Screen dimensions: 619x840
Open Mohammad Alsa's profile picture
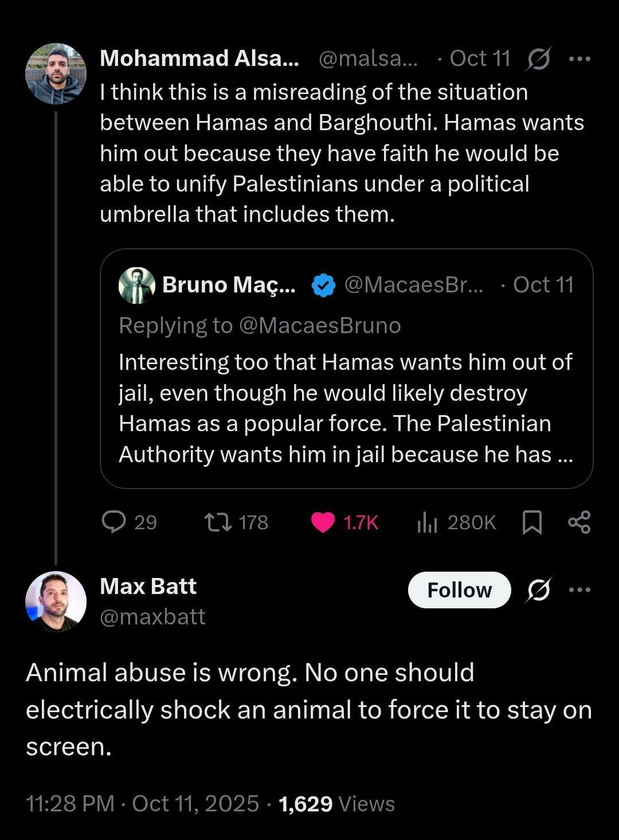pos(56,74)
